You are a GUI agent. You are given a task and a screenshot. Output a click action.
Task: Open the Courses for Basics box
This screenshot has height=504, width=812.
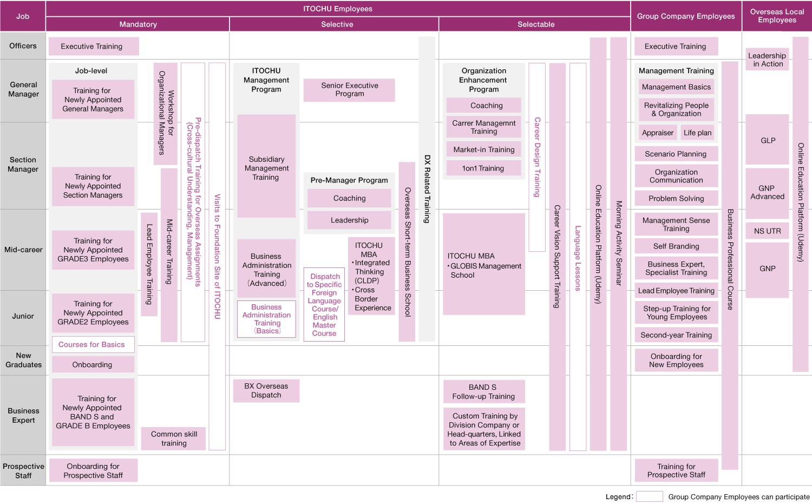(x=93, y=345)
